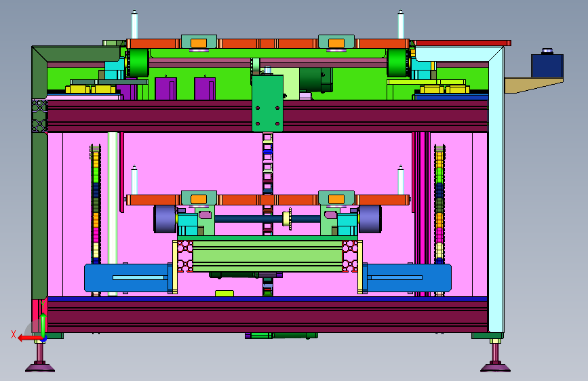Image resolution: width=588 pixels, height=381 pixels.
Task: Select the right white pin on the lower orange plate
Action: tap(401, 180)
